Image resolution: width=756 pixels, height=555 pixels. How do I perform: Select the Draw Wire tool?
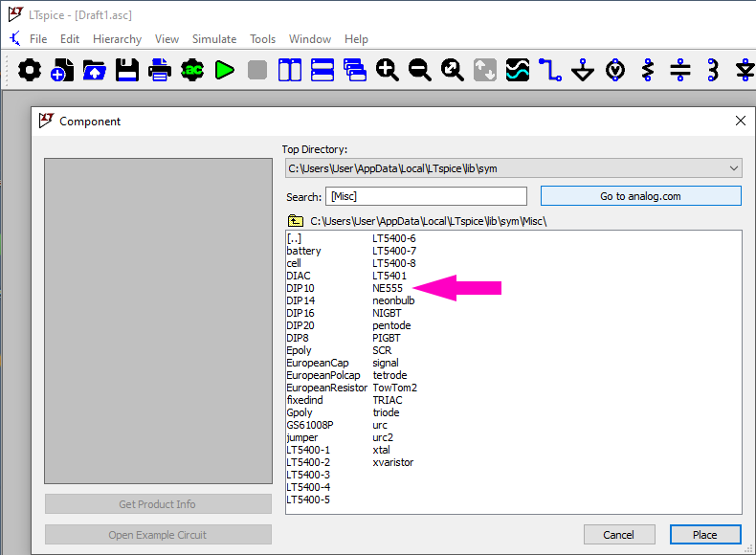pyautogui.click(x=550, y=71)
